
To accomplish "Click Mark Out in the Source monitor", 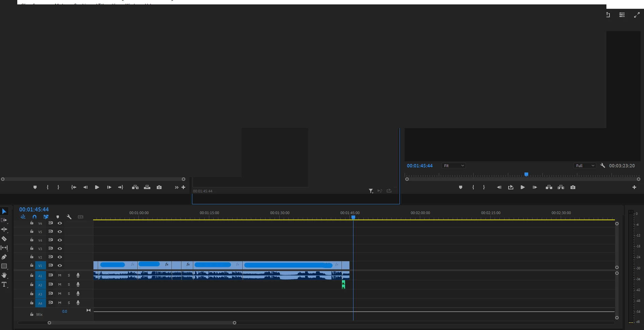I will (x=58, y=187).
